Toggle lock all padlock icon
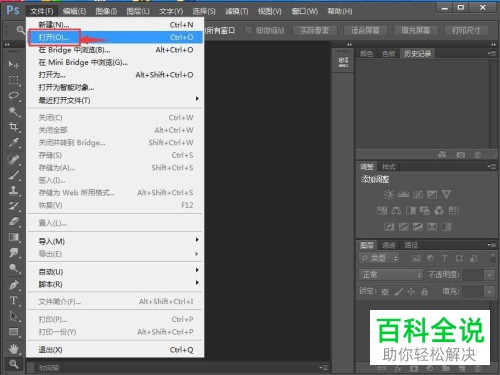This screenshot has height=375, width=500. point(424,292)
